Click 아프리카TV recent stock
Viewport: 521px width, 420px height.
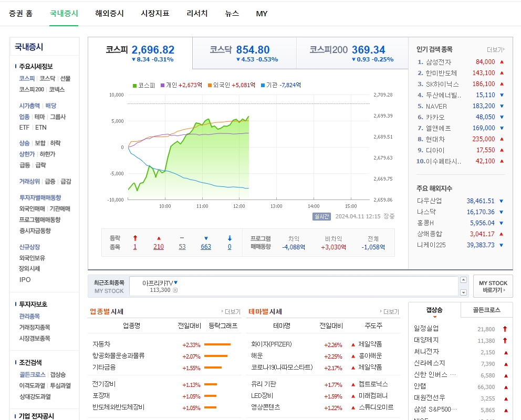pyautogui.click(x=158, y=283)
